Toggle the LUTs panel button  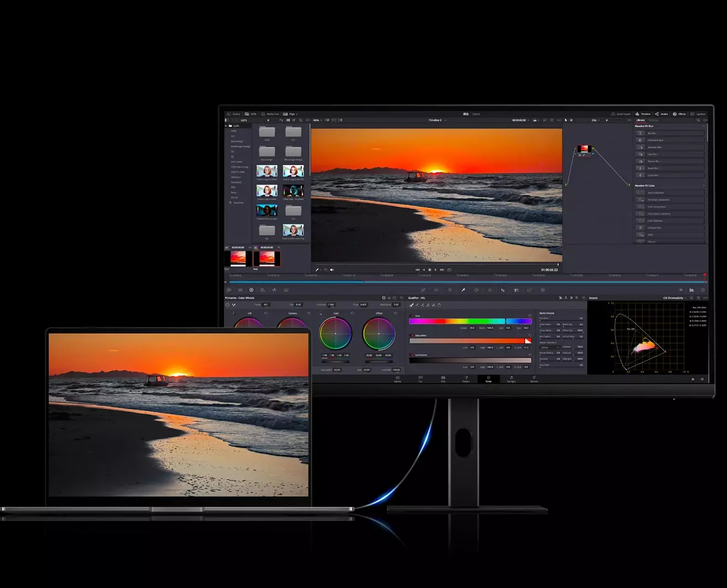click(250, 114)
